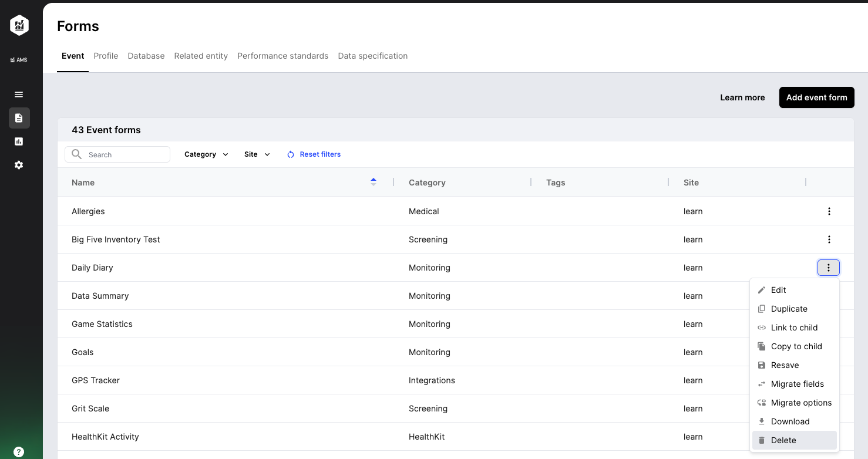Open the three-dot menu for Big Five Inventory Test

(x=829, y=239)
